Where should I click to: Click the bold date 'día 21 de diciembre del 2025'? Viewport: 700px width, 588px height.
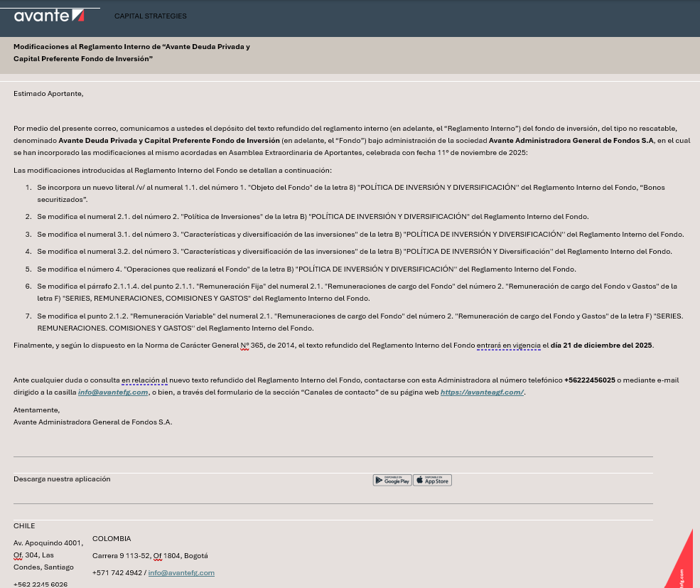tap(601, 346)
